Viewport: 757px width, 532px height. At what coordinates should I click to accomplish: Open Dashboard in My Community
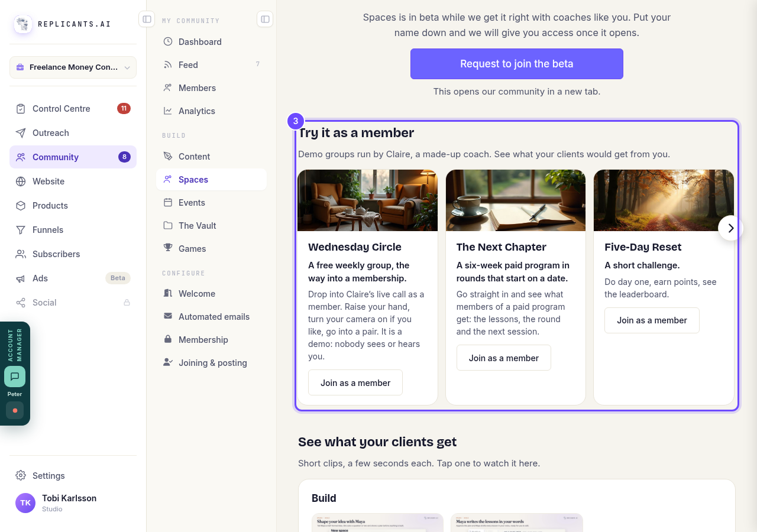[211, 42]
